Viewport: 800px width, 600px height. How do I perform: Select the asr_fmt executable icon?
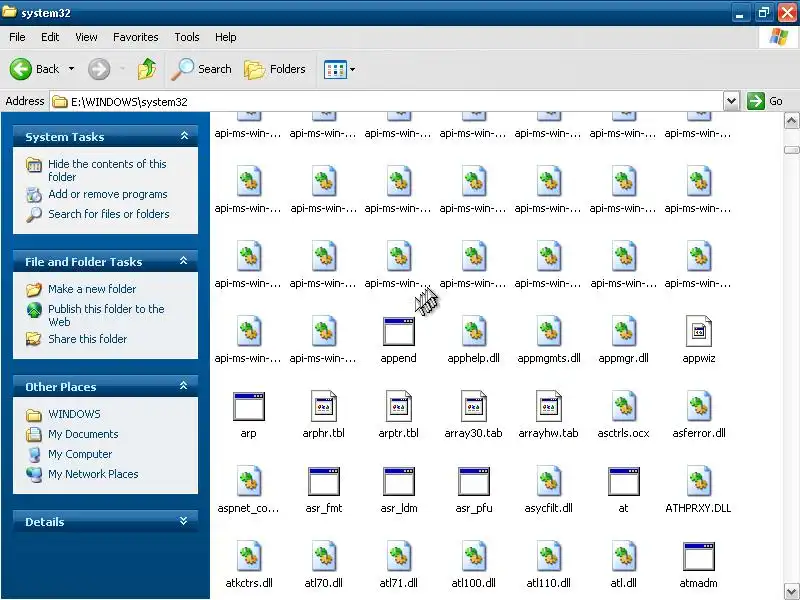pyautogui.click(x=323, y=481)
